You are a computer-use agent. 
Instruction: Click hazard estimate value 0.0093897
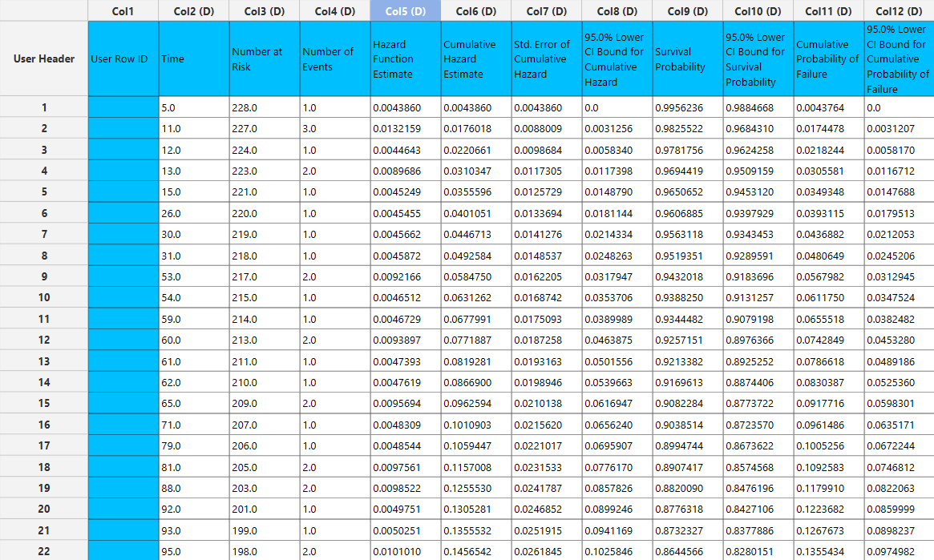(406, 340)
